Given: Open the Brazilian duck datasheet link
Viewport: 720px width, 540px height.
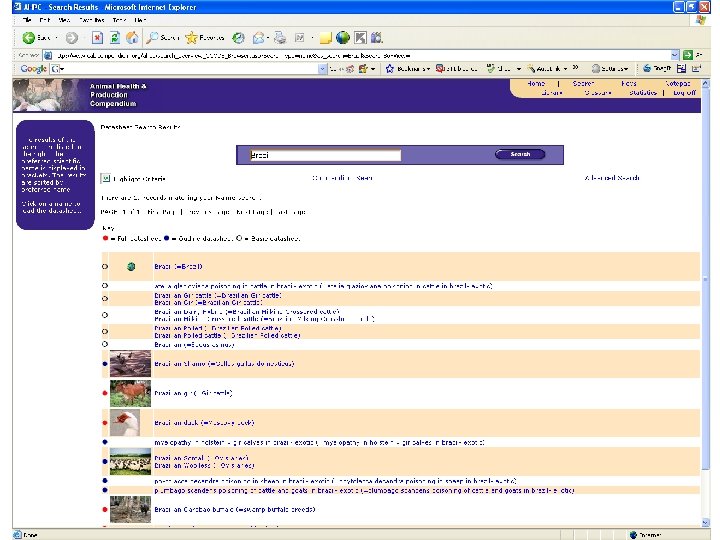Looking at the screenshot, I should click(x=204, y=422).
